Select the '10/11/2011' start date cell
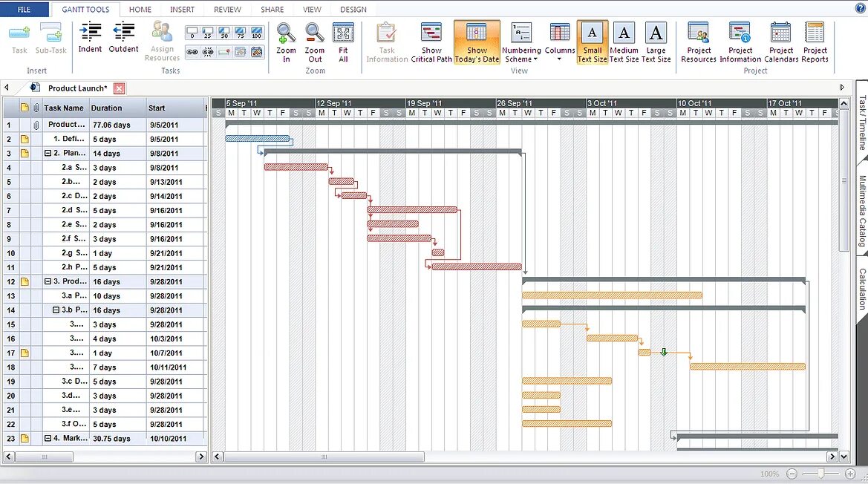868x484 pixels. point(174,367)
